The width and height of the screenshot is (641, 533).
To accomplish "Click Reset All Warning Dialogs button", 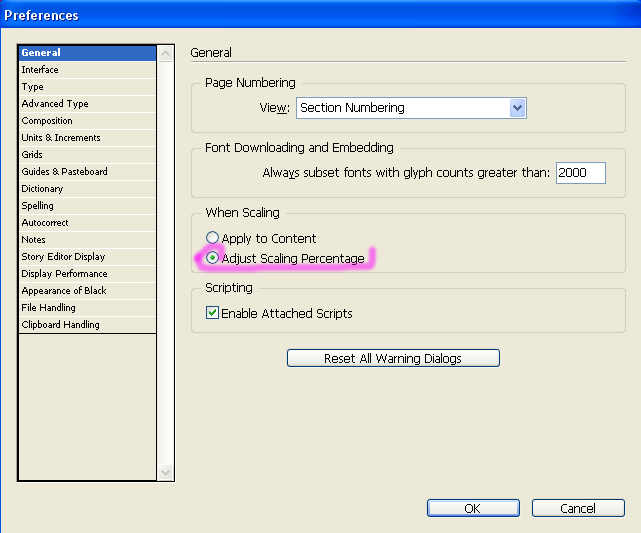I will click(x=393, y=358).
